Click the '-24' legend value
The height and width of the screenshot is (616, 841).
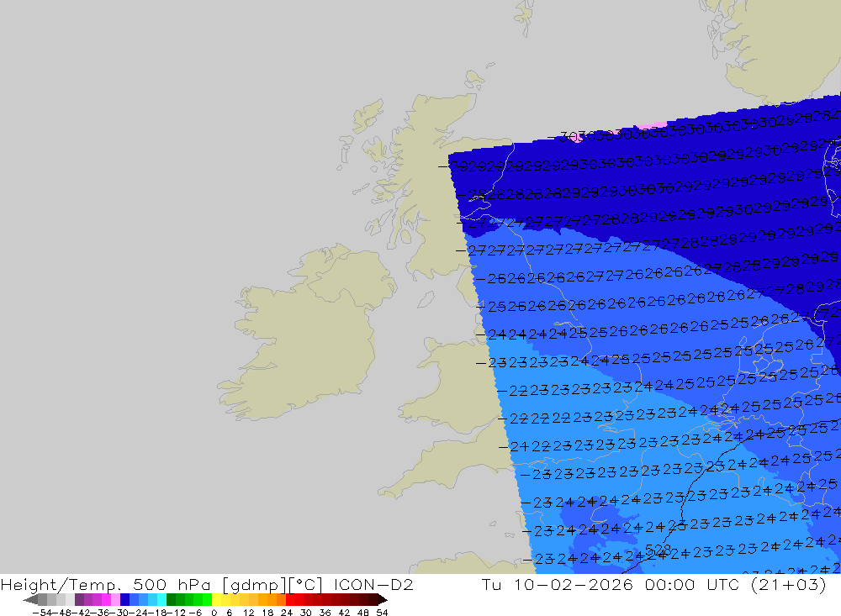[x=139, y=613]
